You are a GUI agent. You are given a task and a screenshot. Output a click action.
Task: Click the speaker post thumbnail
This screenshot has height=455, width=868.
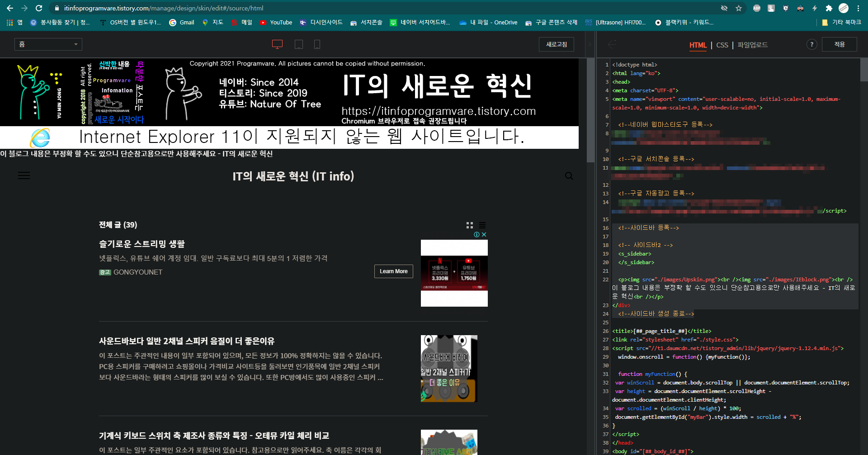click(x=449, y=369)
